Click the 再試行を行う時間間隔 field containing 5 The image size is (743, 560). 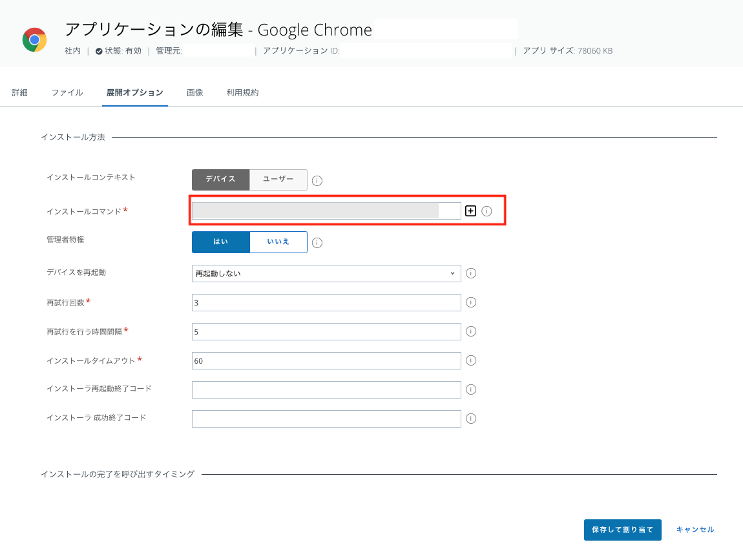click(326, 331)
